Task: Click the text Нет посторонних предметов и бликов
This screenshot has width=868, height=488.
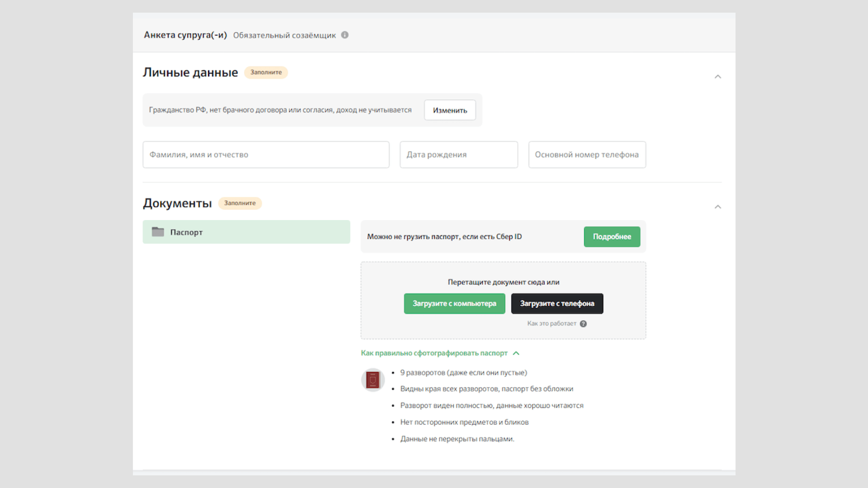Action: coord(464,422)
